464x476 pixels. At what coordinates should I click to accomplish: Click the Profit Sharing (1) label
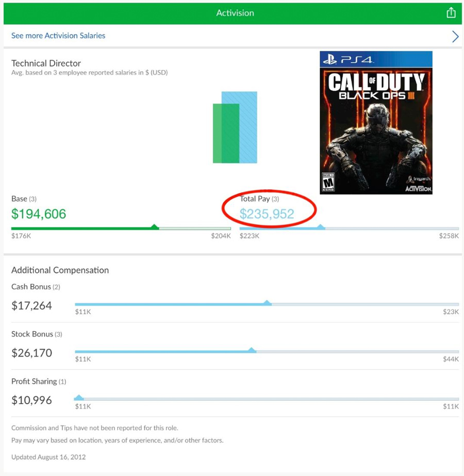click(x=39, y=382)
